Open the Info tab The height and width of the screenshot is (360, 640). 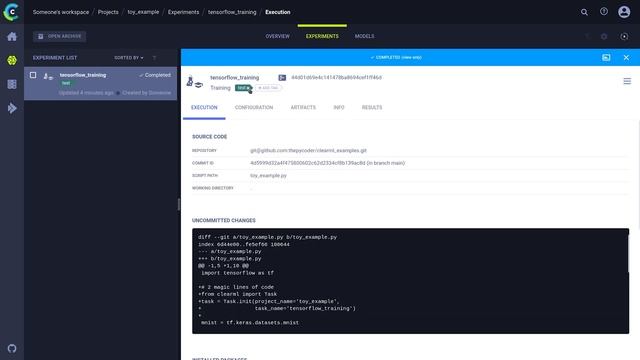(x=339, y=107)
